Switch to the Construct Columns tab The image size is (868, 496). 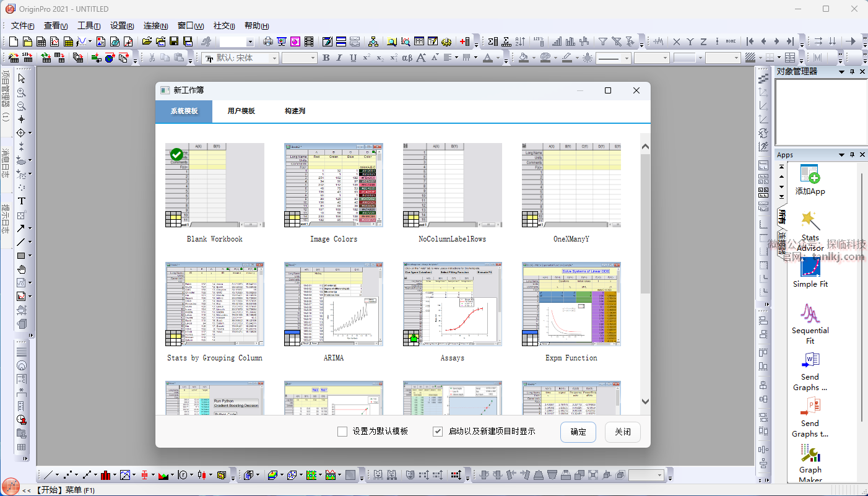click(x=295, y=111)
